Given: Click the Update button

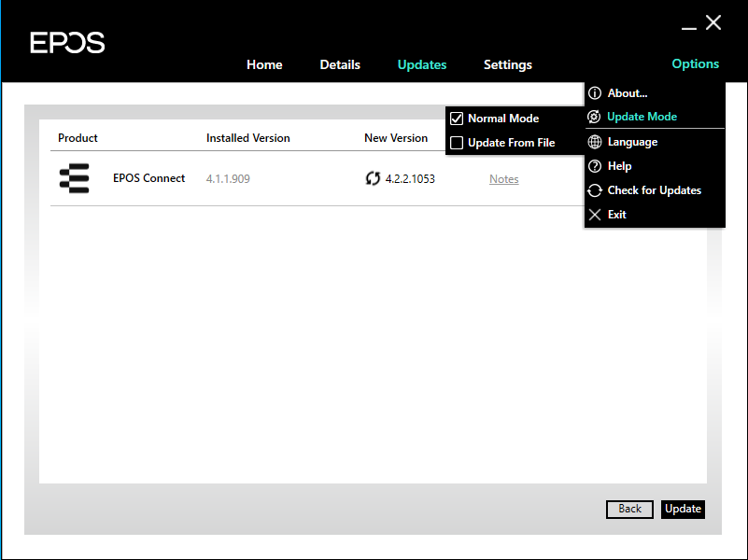Looking at the screenshot, I should click(x=683, y=509).
